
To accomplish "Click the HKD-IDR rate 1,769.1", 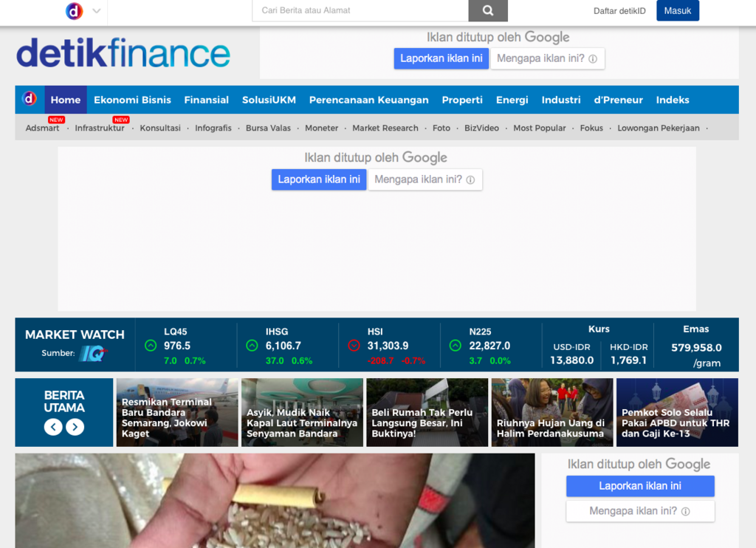I will 628,360.
